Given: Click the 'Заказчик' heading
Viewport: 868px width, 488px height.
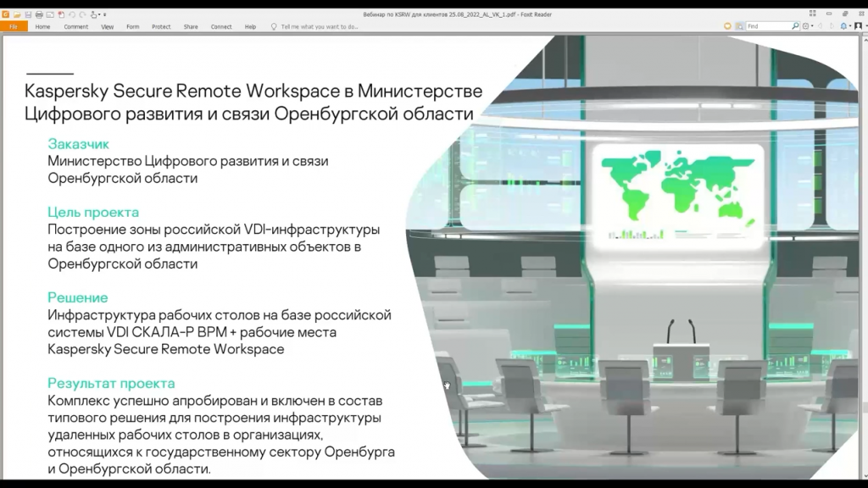Looking at the screenshot, I should pyautogui.click(x=78, y=144).
